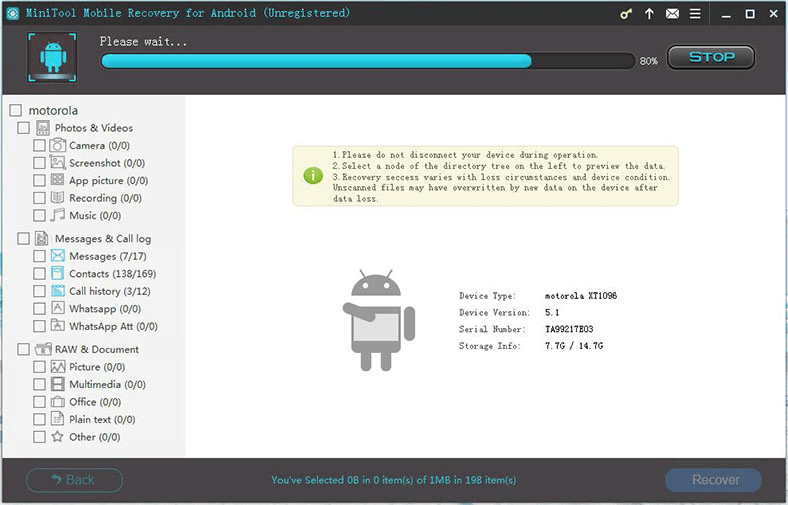Click the Music note icon
The image size is (788, 505).
coord(58,215)
